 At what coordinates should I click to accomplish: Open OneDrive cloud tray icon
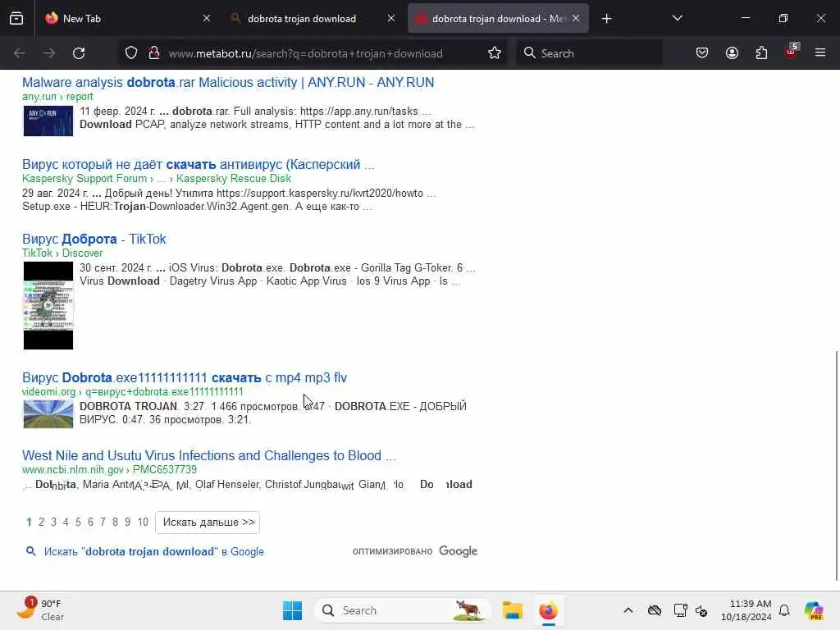654,610
